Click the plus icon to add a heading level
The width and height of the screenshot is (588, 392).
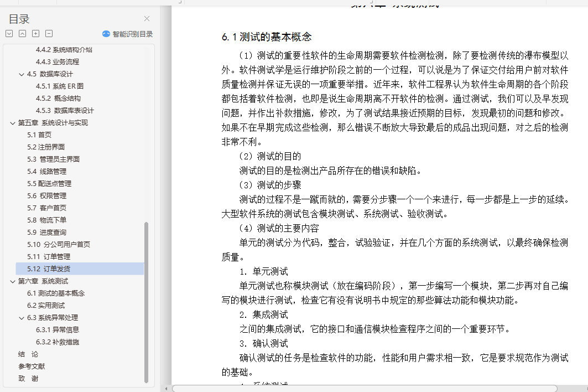(35, 33)
